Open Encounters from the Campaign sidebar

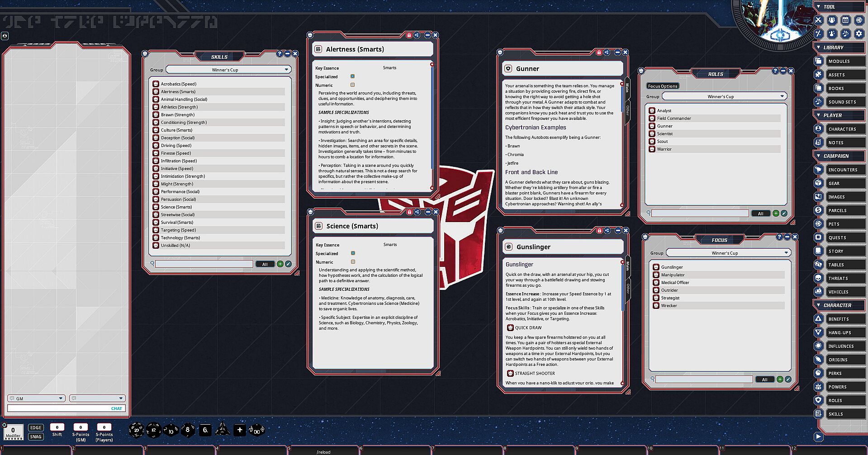[842, 170]
